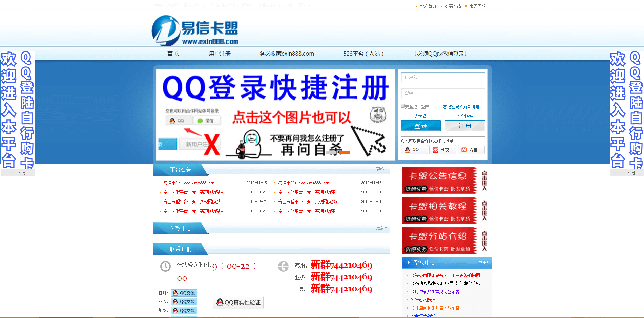Click the 易信卡盟 site logo
The width and height of the screenshot is (644, 318).
tap(195, 30)
